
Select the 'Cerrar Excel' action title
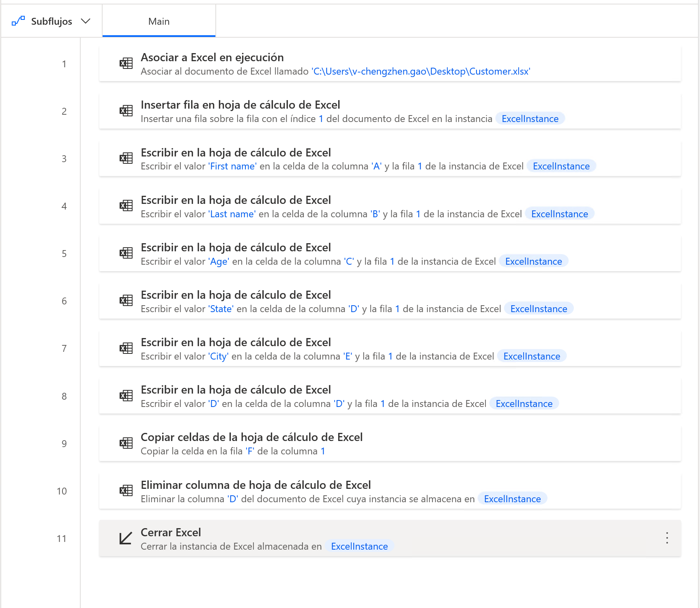pos(171,533)
